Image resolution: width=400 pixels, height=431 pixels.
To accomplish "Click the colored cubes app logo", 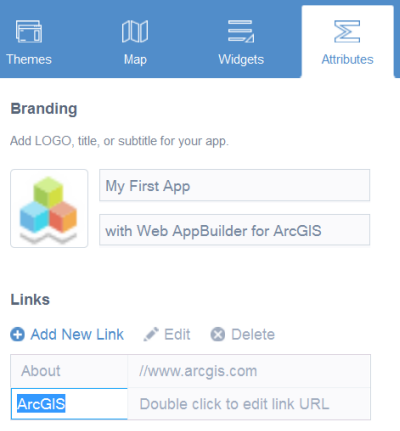I will (x=49, y=208).
